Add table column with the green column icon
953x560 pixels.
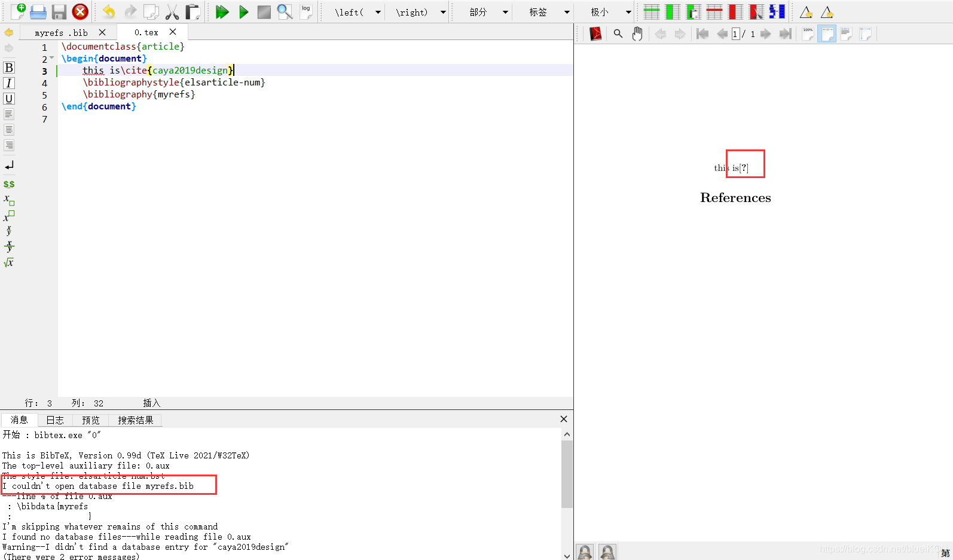pyautogui.click(x=673, y=11)
